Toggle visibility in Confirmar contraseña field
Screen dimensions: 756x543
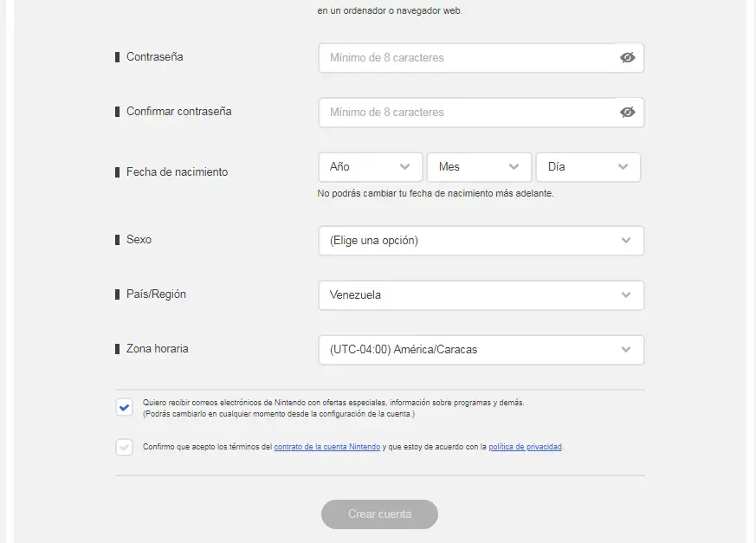[628, 113]
